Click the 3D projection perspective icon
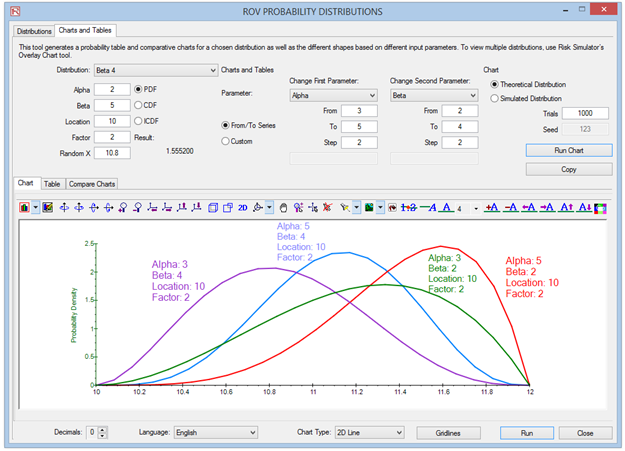This screenshot has height=451, width=625. (258, 207)
